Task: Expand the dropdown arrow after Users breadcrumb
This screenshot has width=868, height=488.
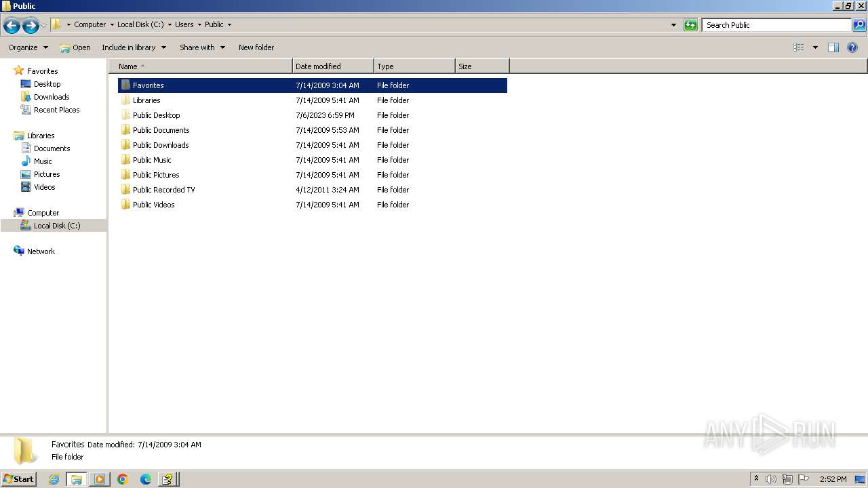Action: (199, 24)
